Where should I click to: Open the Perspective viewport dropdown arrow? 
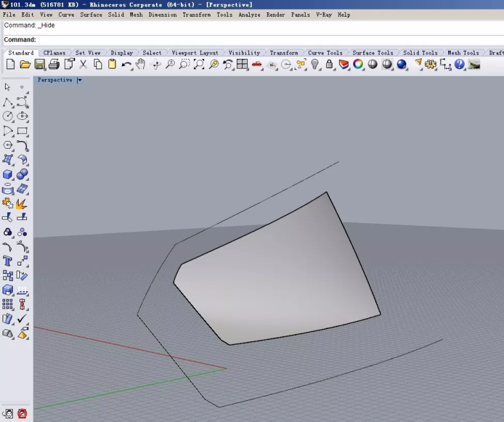pyautogui.click(x=80, y=80)
